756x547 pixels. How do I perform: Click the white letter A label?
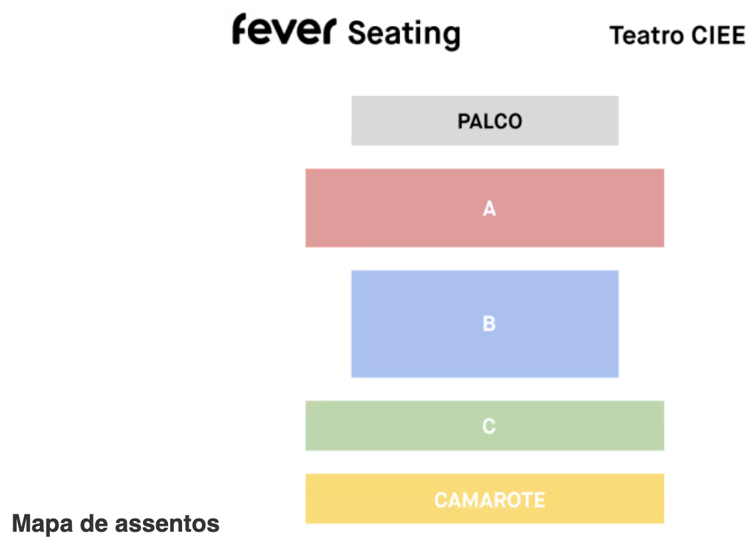[489, 209]
